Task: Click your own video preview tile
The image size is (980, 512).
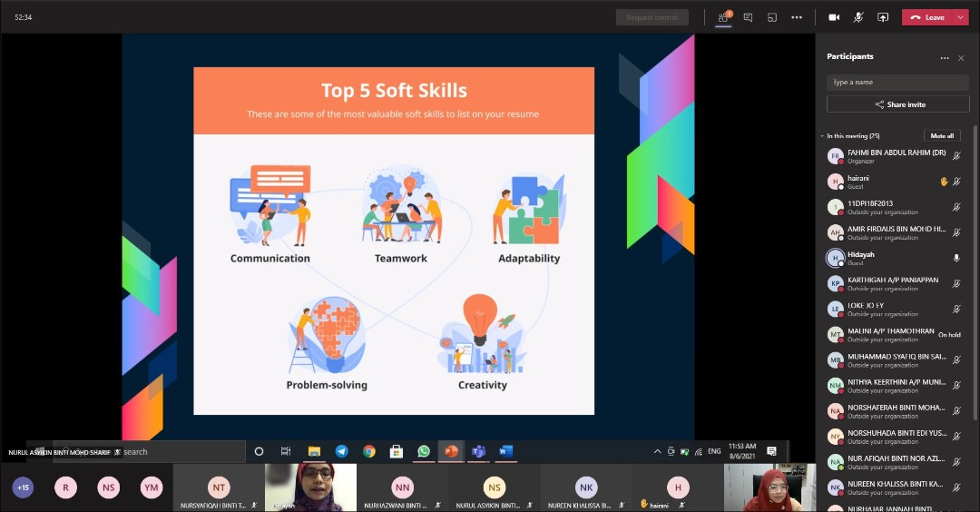Action: click(770, 487)
